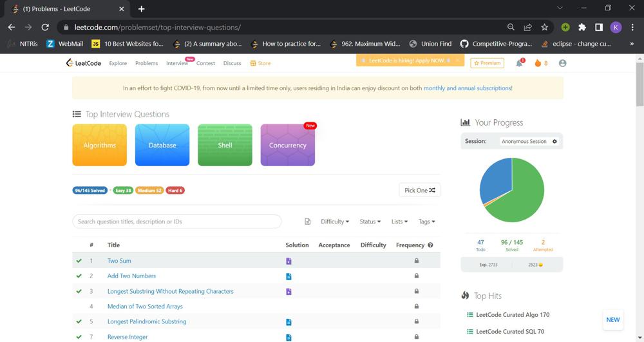Open the Extensions puzzle icon
This screenshot has height=342, width=644.
click(582, 27)
